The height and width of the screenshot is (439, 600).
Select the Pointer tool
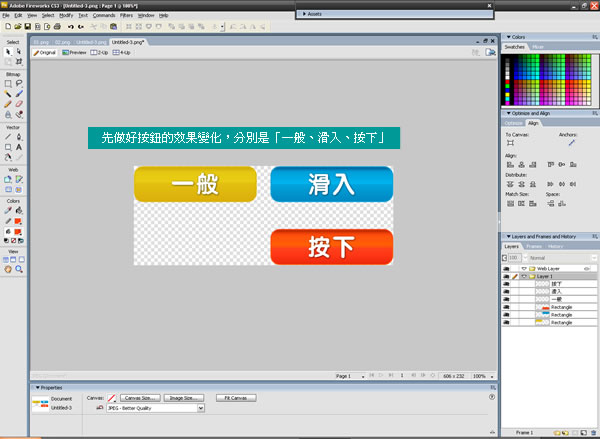click(8, 52)
